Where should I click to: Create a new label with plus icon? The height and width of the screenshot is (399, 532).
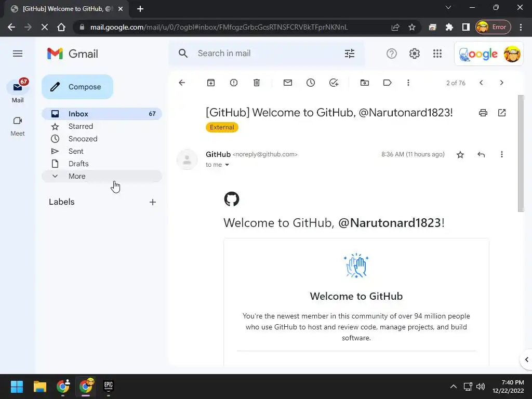153,202
